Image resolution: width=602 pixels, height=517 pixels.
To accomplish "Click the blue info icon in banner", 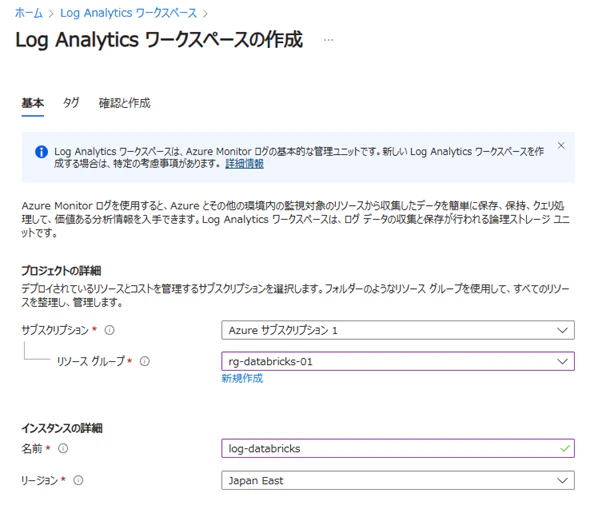I will pos(41,152).
